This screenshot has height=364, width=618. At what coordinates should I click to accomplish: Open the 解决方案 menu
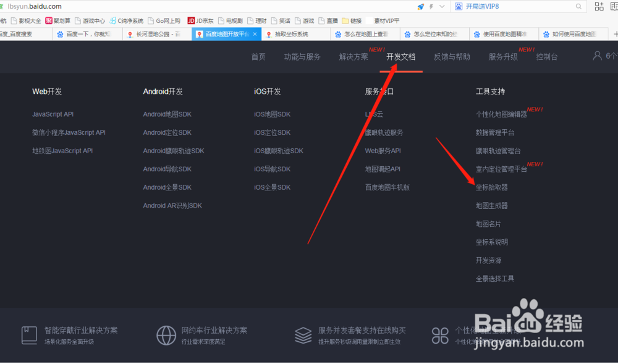[x=353, y=57]
